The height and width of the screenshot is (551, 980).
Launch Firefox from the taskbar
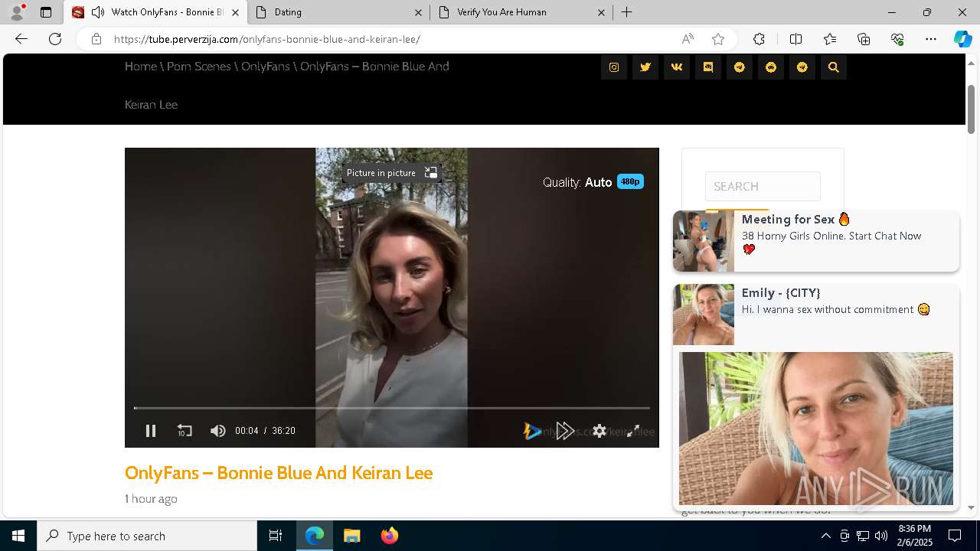pos(390,536)
